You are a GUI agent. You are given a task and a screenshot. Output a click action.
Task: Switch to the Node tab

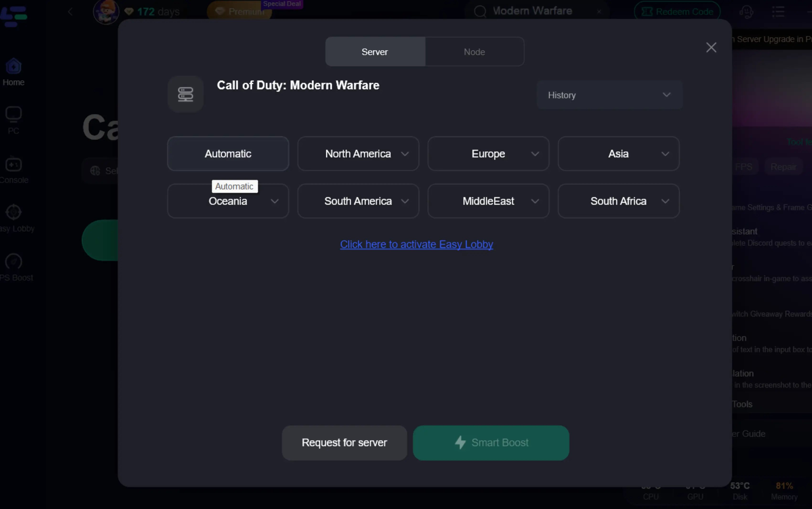click(x=474, y=52)
